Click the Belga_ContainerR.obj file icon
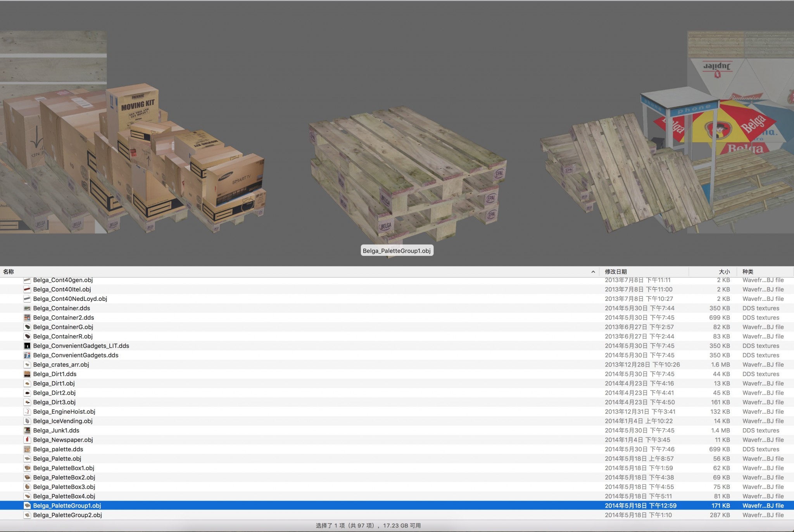 point(27,336)
